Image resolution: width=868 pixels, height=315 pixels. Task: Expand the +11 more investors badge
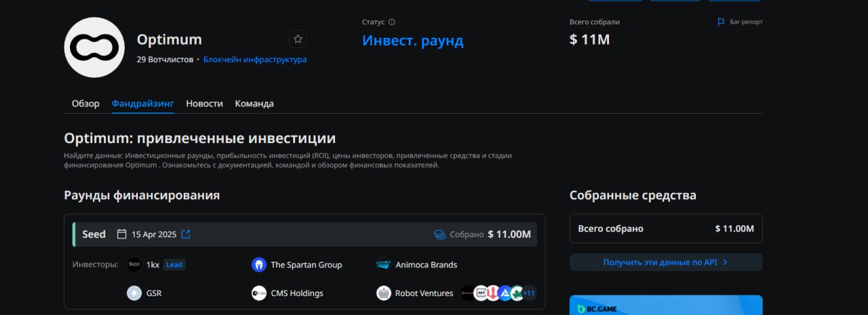point(528,293)
